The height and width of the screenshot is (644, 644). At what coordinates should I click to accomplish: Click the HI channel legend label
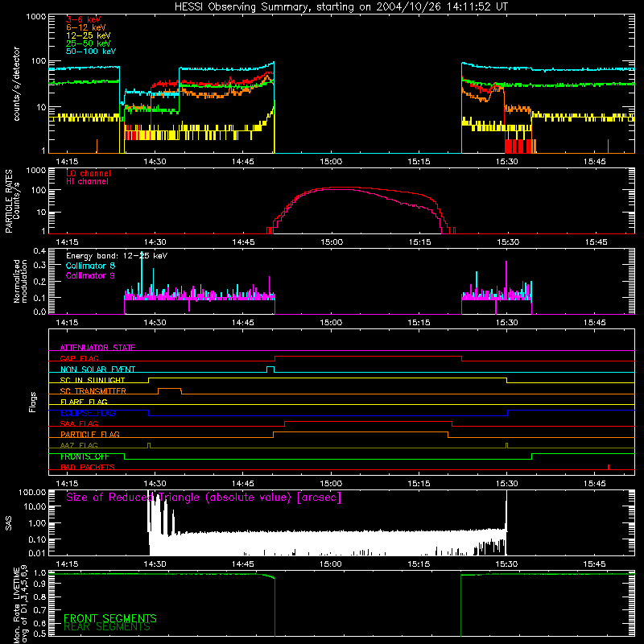[x=88, y=182]
